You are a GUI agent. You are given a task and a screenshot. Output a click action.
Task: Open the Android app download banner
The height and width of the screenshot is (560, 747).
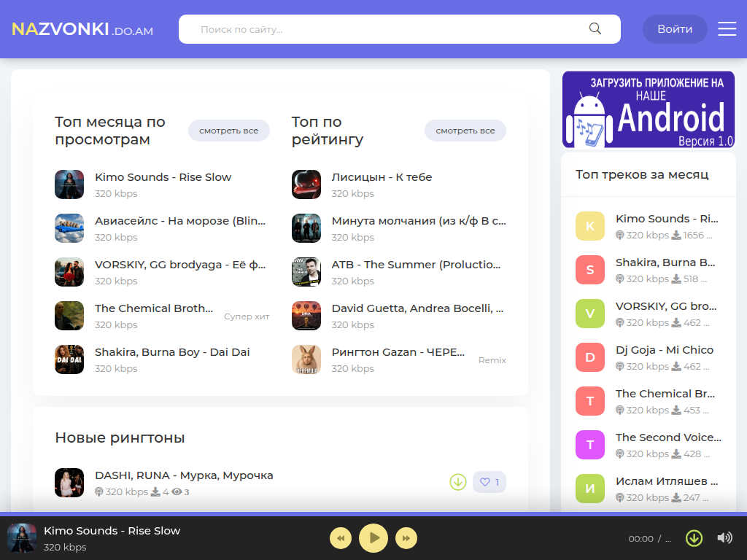649,109
